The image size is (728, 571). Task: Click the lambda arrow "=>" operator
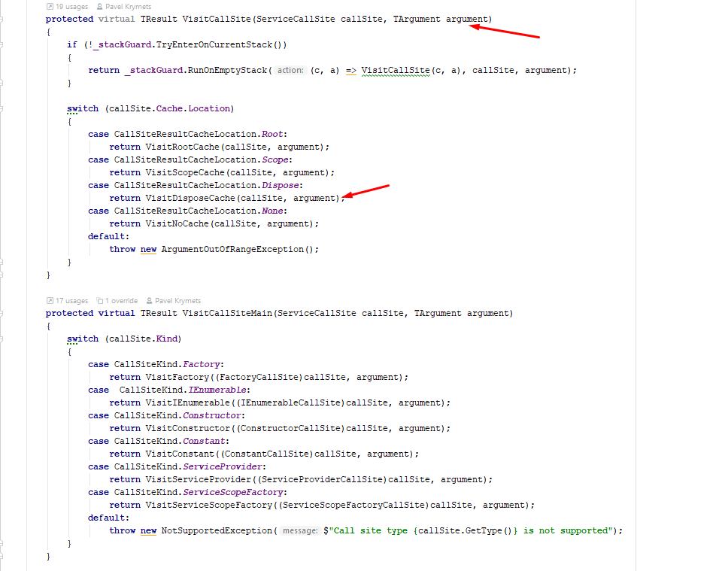coord(351,70)
